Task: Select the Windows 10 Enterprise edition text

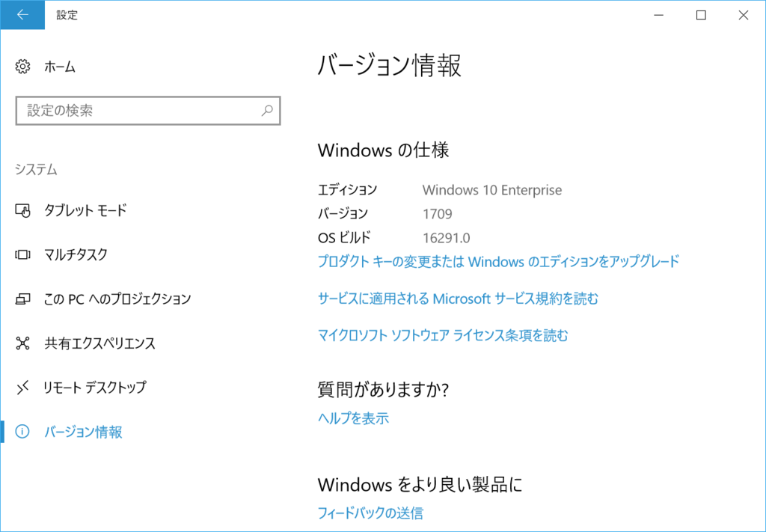Action: point(492,189)
